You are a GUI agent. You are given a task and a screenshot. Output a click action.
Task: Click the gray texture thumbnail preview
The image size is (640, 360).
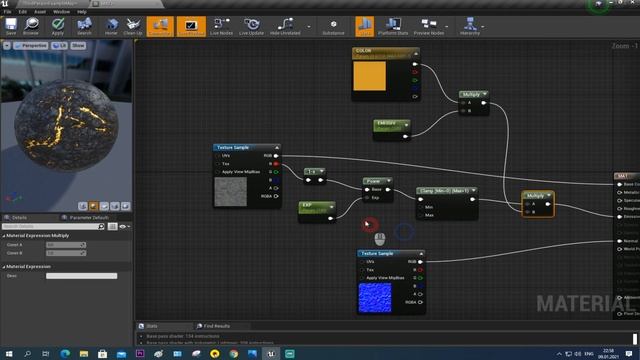pyautogui.click(x=231, y=192)
